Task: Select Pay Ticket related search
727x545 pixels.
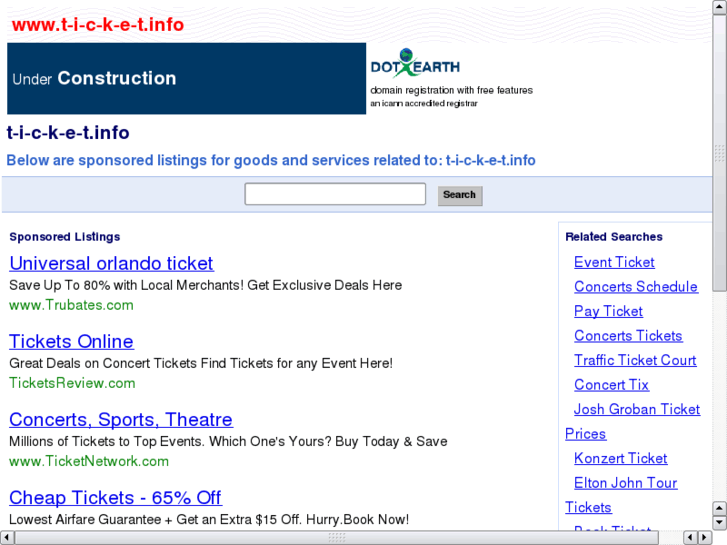Action: [608, 311]
